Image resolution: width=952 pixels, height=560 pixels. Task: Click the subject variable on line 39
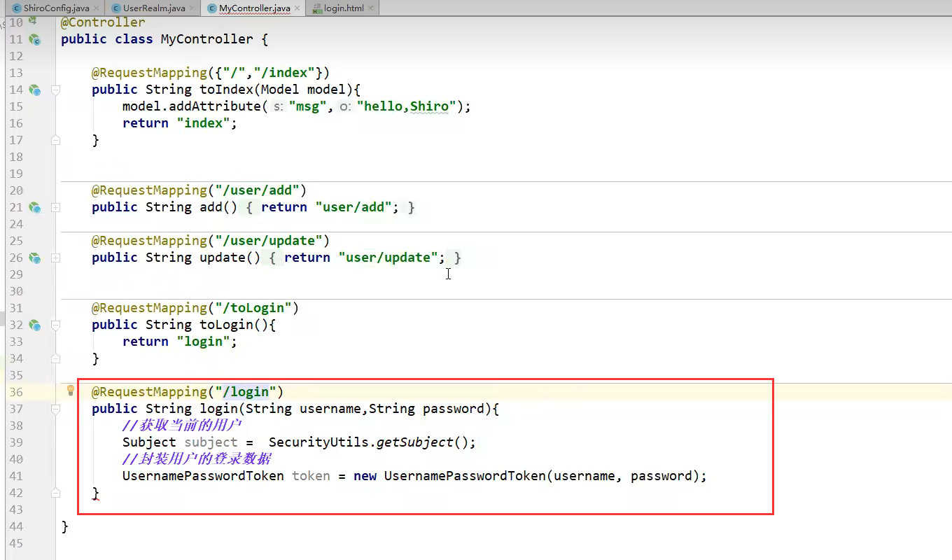click(211, 442)
